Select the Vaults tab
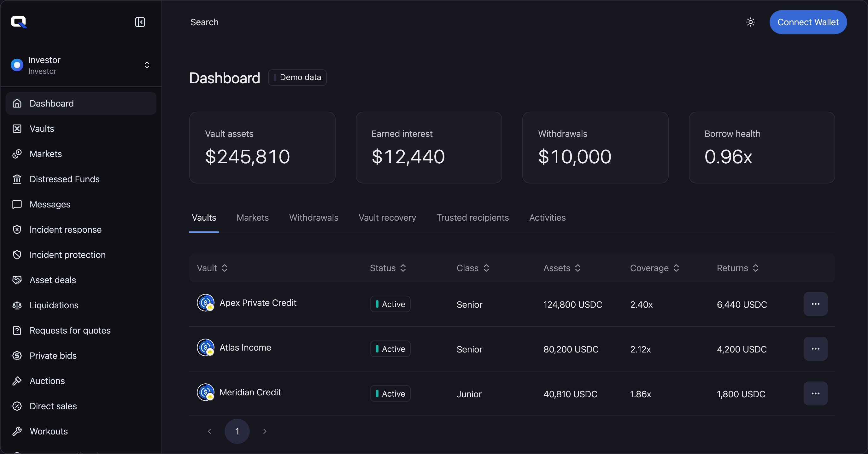 click(x=204, y=218)
